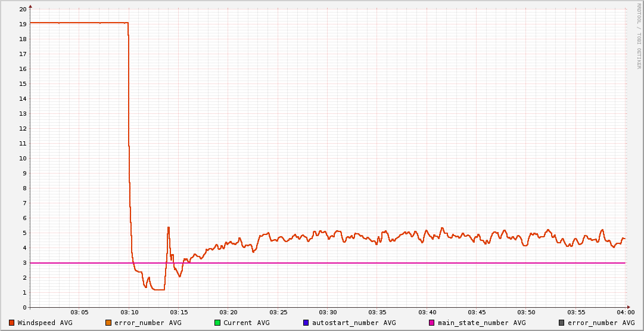
Task: Select the magenta main_state_number legend swatch
Action: tap(432, 323)
